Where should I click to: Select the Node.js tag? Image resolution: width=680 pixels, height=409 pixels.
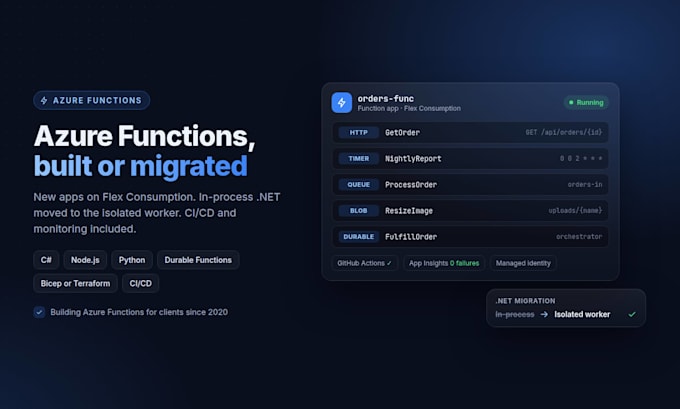[85, 260]
